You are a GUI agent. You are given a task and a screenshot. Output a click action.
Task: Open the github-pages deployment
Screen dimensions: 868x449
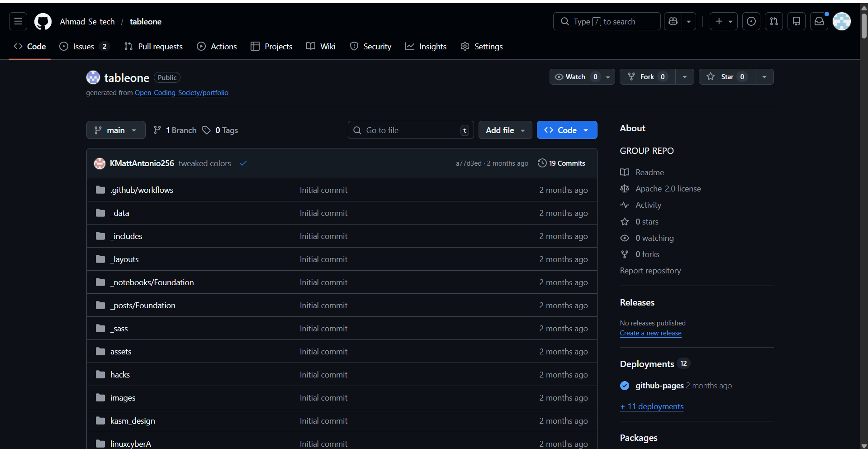click(x=659, y=386)
